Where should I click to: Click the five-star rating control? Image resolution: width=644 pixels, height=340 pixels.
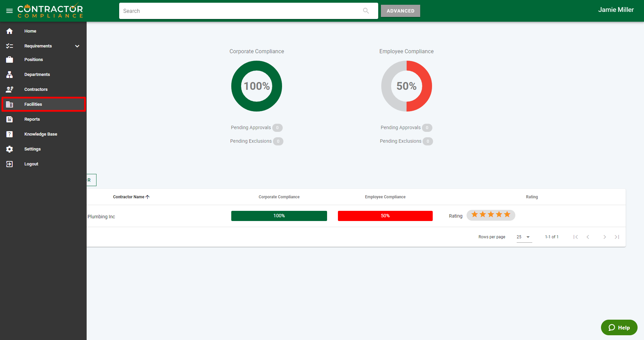tap(491, 215)
